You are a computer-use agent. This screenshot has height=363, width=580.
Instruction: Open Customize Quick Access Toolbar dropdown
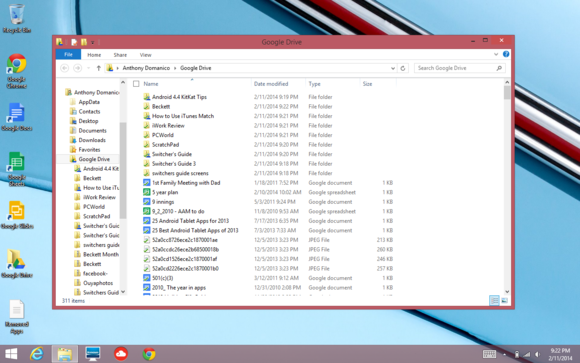[92, 42]
